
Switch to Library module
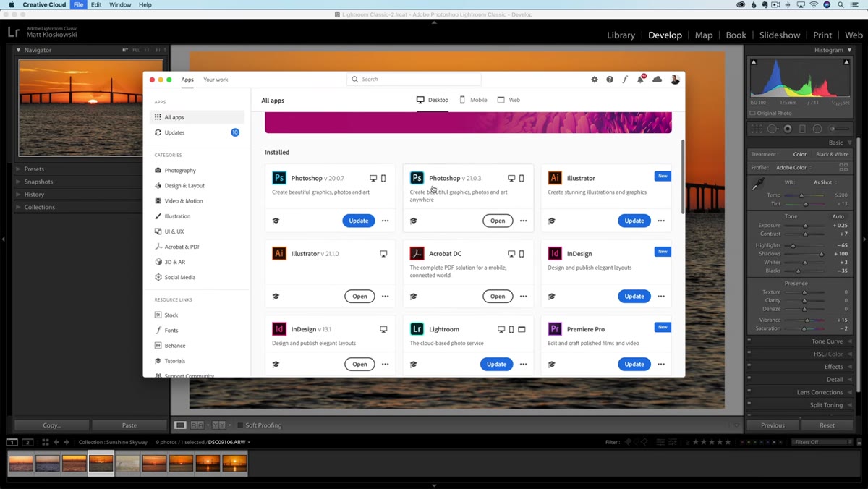coord(621,35)
